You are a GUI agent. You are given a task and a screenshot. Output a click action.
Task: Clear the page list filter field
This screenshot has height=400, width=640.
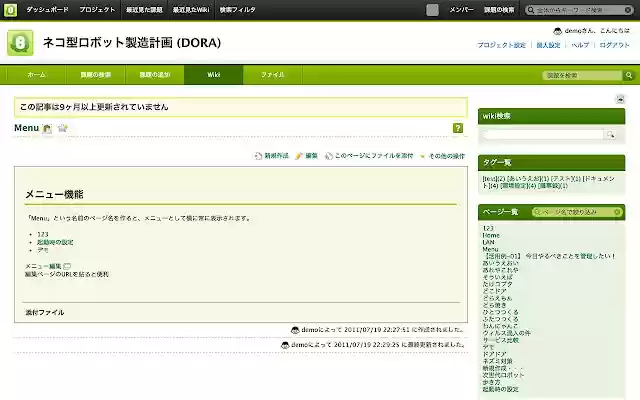[x=618, y=211]
